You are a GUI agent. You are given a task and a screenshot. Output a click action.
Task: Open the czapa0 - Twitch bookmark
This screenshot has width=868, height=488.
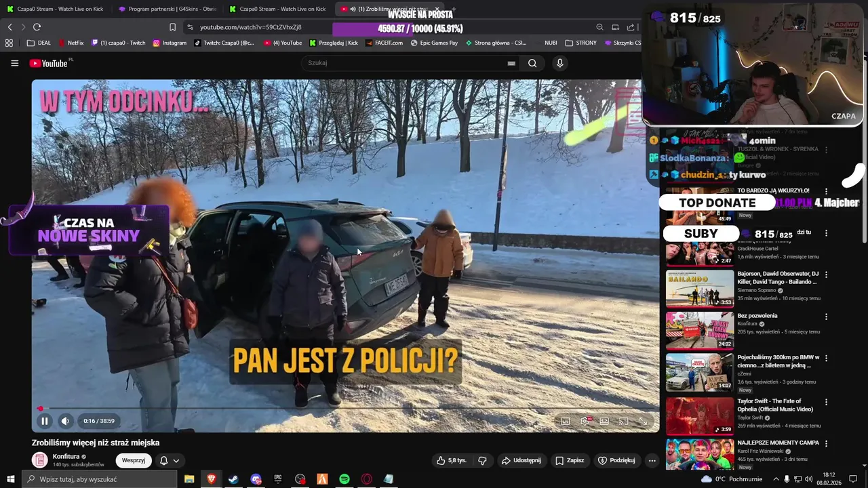[x=119, y=43]
